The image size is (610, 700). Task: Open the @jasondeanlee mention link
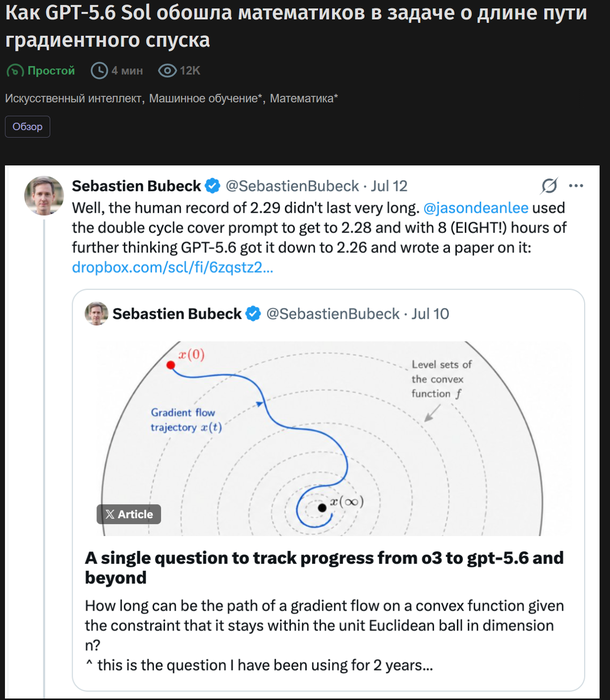pyautogui.click(x=476, y=208)
